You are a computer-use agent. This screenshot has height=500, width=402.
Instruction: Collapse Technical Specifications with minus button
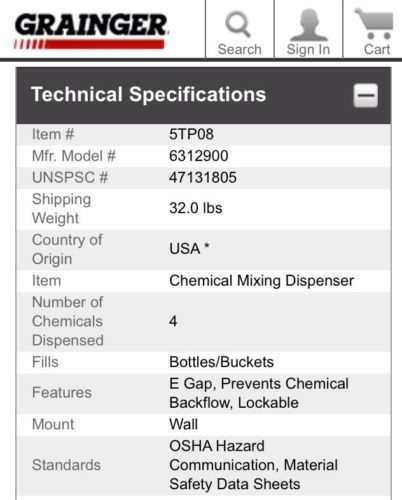pyautogui.click(x=366, y=96)
